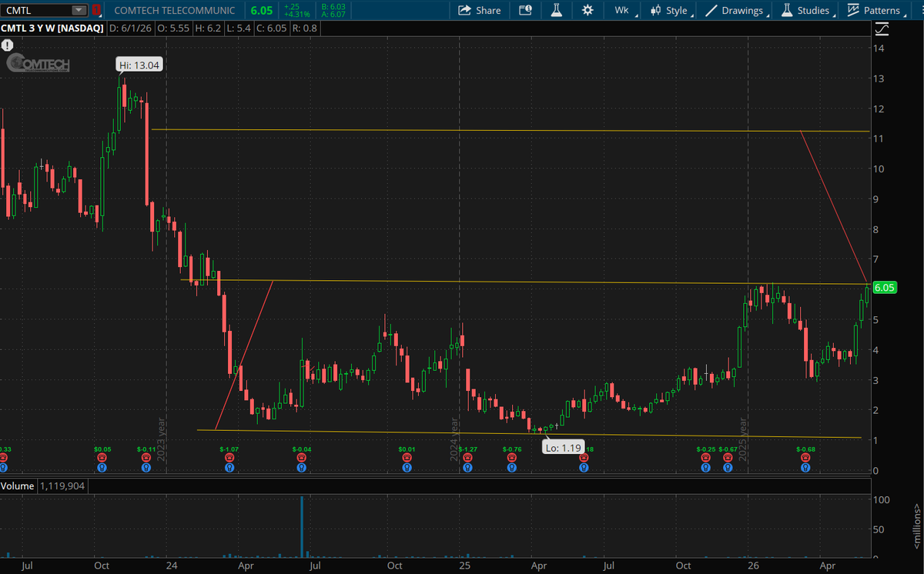Click the blue conference call icon below $-0.68

pos(805,467)
